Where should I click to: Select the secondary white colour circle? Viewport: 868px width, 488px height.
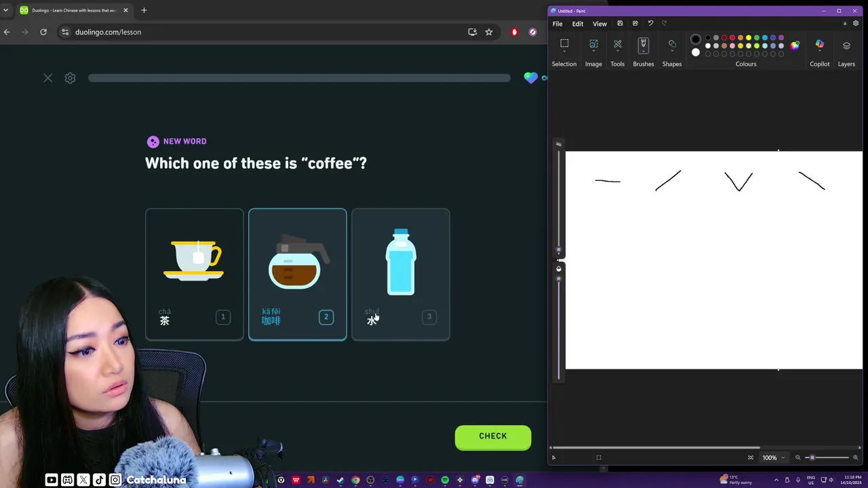point(696,52)
